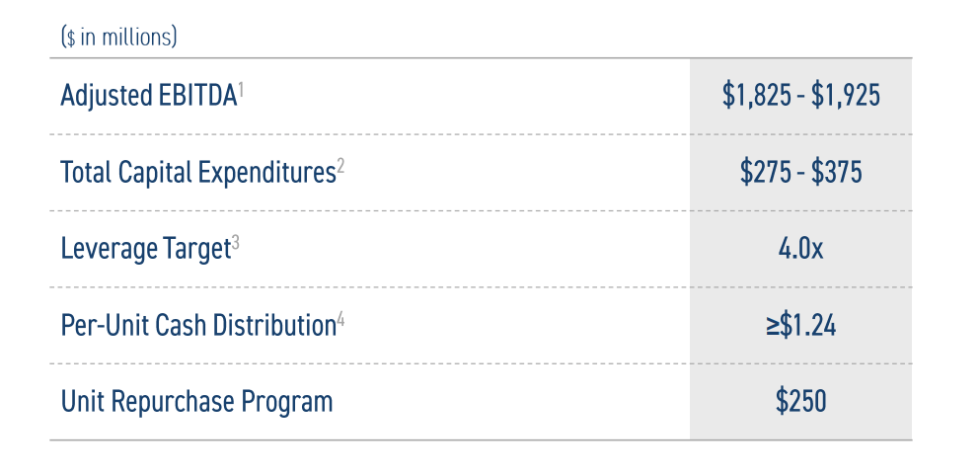Screen dimensions: 980x476
Task: Click the Unit Repurchase Program label
Action: [x=196, y=402]
